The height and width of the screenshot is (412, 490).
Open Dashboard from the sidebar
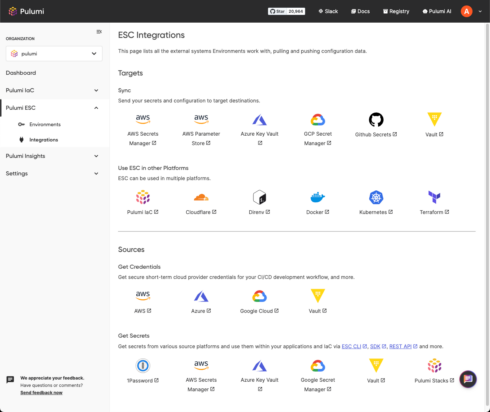pyautogui.click(x=21, y=73)
